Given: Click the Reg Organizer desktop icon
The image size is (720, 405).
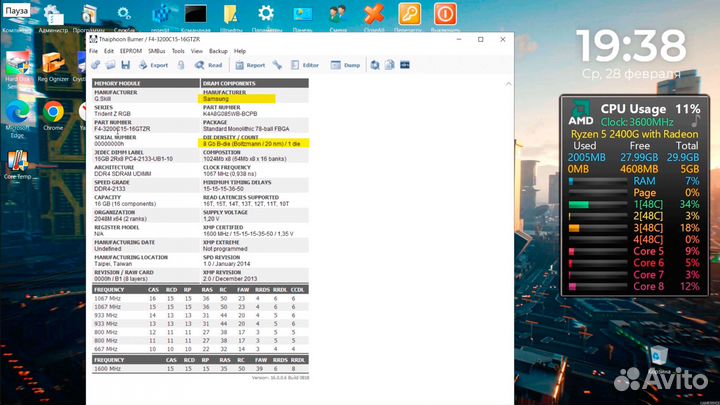Looking at the screenshot, I should tap(53, 67).
